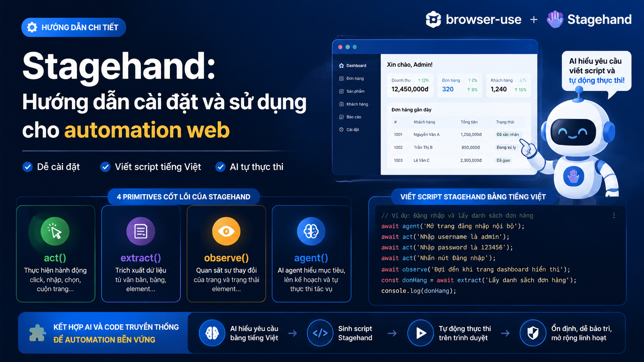Click the browser-use logo icon

click(433, 19)
